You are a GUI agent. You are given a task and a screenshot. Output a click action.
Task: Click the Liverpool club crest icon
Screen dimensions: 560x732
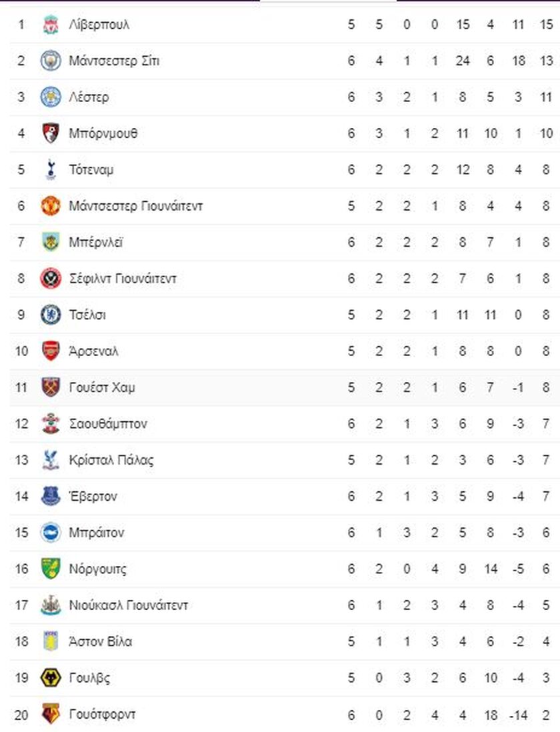[x=51, y=25]
